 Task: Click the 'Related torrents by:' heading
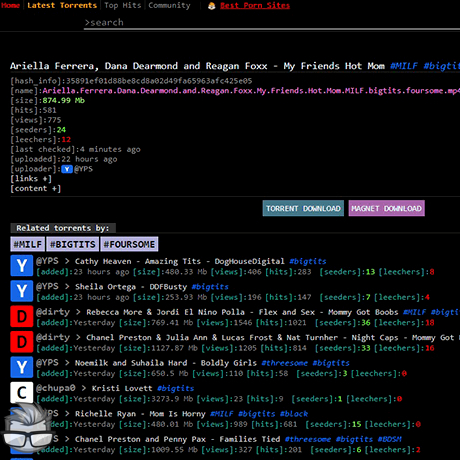pos(63,228)
